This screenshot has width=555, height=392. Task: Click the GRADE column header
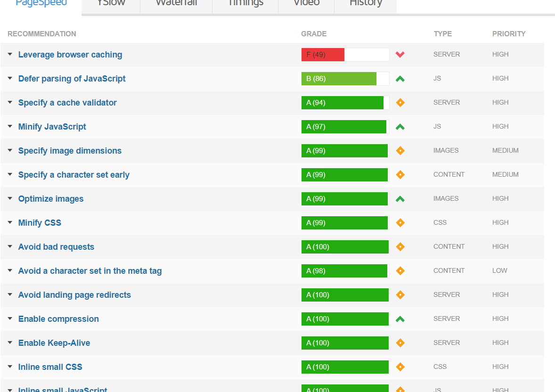(314, 33)
